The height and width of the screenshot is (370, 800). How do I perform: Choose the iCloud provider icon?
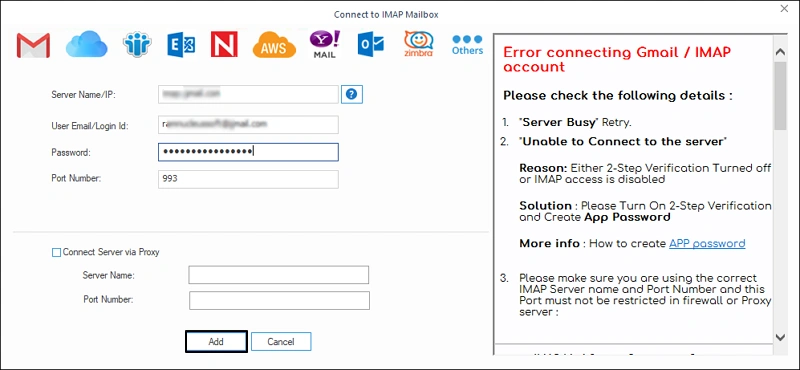[x=86, y=44]
